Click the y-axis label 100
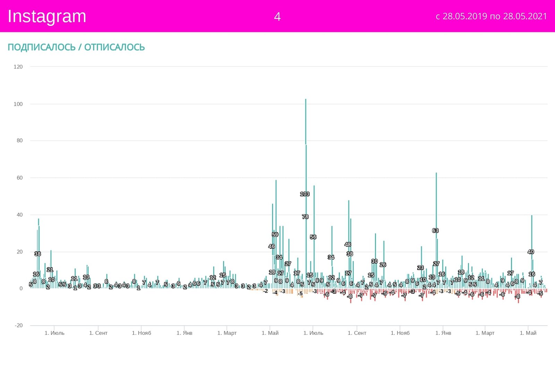 (18, 104)
